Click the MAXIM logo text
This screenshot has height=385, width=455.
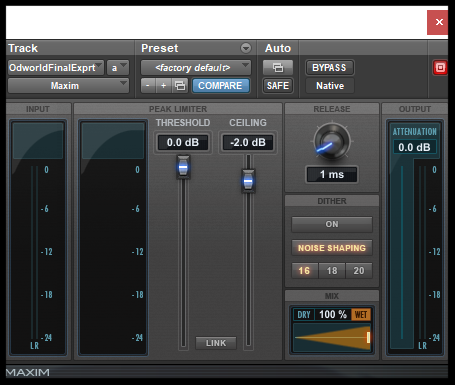coord(28,372)
